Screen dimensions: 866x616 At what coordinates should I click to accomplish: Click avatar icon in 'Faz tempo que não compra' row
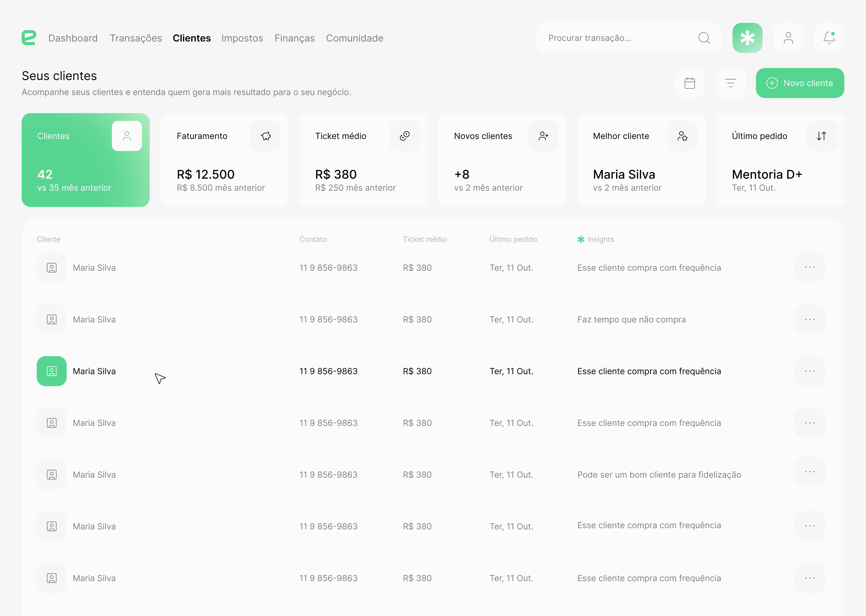51,319
